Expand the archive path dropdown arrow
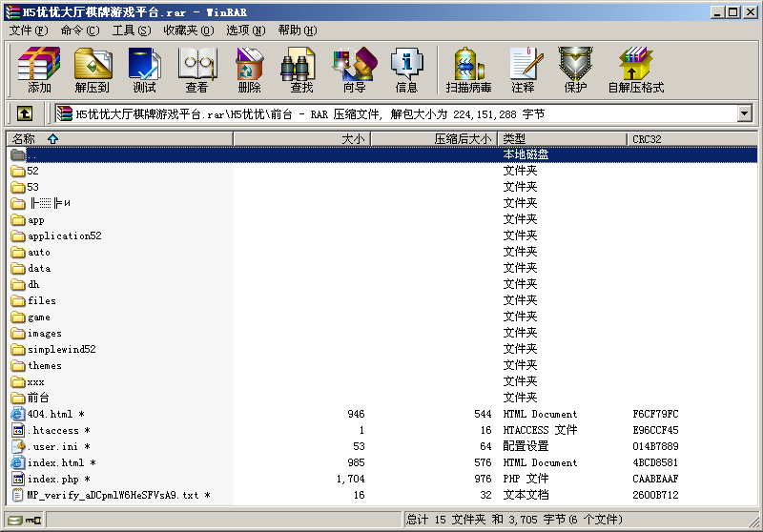The image size is (763, 532). (x=745, y=113)
